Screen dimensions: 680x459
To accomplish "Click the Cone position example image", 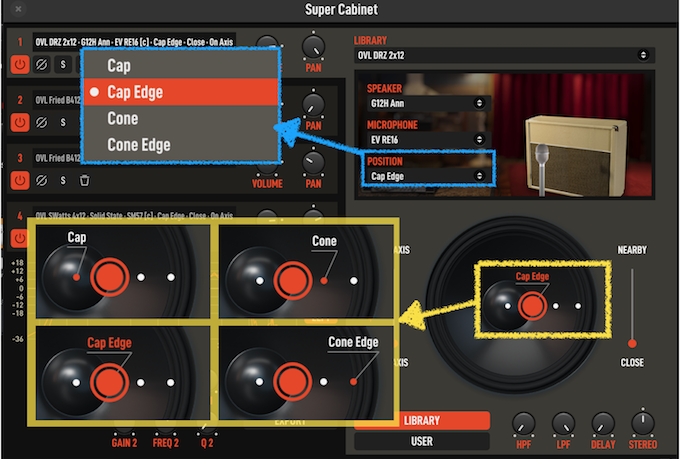I will coord(306,272).
